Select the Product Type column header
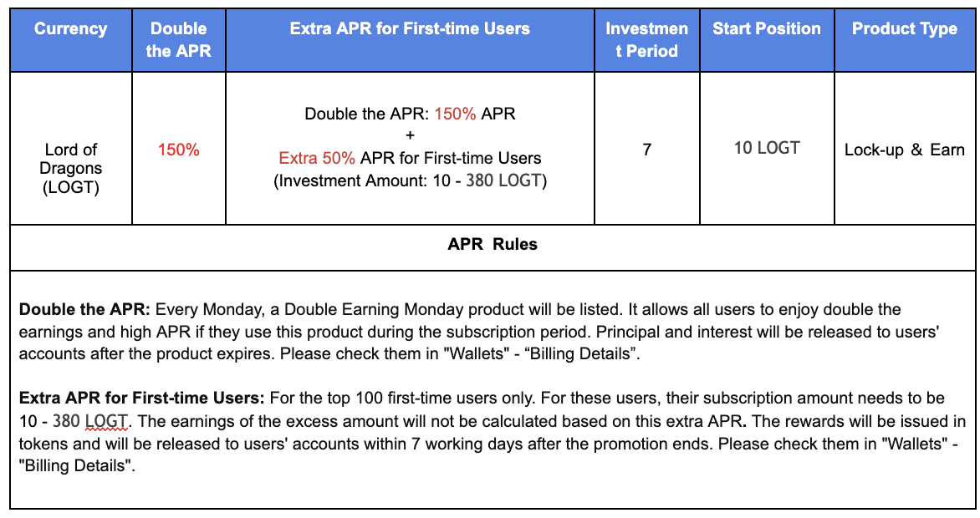The height and width of the screenshot is (518, 980). tap(904, 29)
